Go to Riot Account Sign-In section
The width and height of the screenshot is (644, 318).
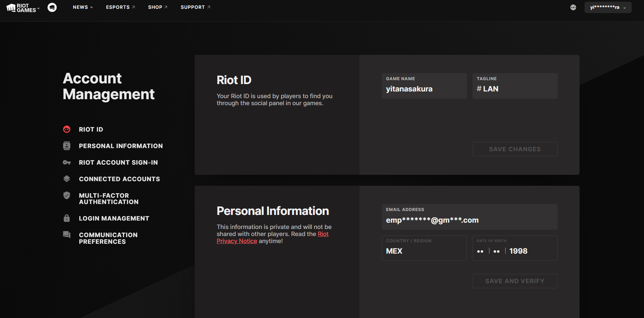pyautogui.click(x=118, y=163)
